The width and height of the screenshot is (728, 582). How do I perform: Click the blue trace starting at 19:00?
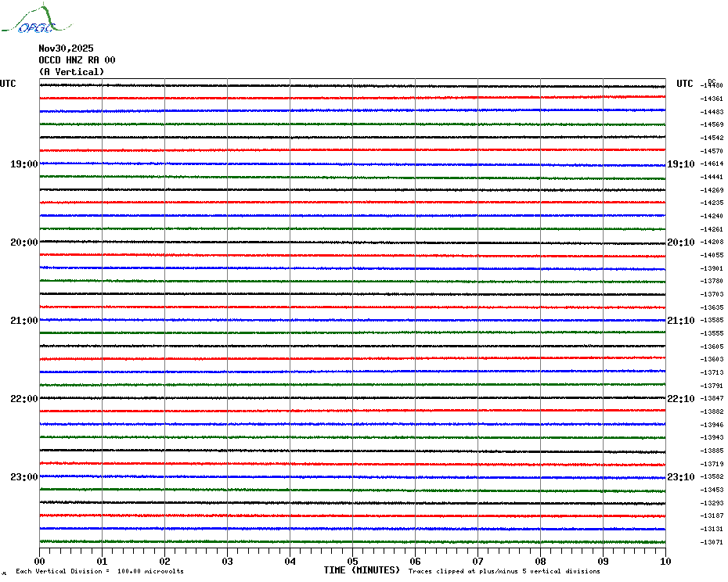(352, 163)
